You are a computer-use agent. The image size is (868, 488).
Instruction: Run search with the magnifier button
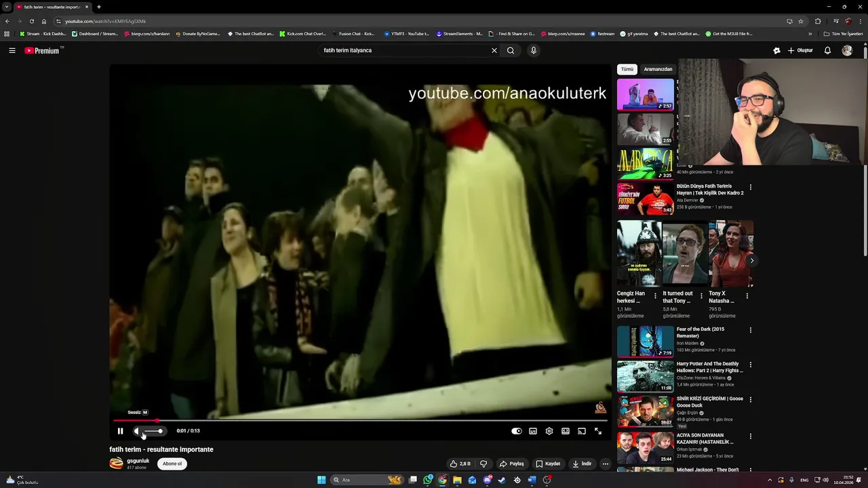511,50
